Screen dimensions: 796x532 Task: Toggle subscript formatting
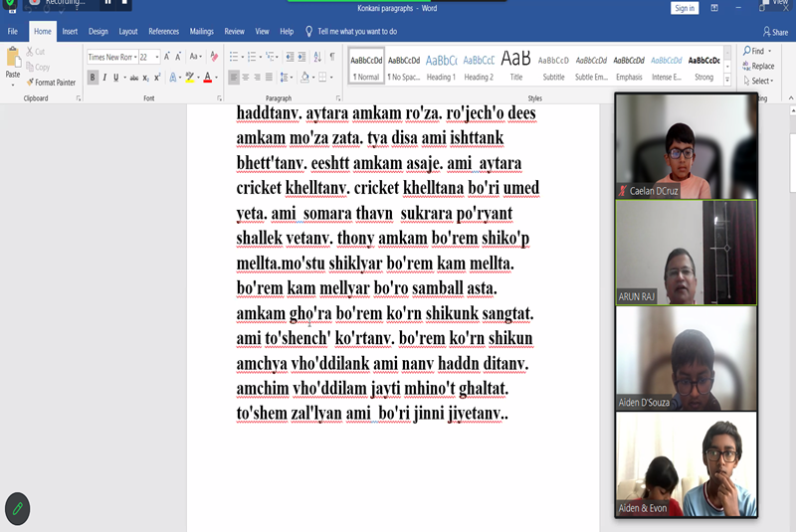pos(145,78)
